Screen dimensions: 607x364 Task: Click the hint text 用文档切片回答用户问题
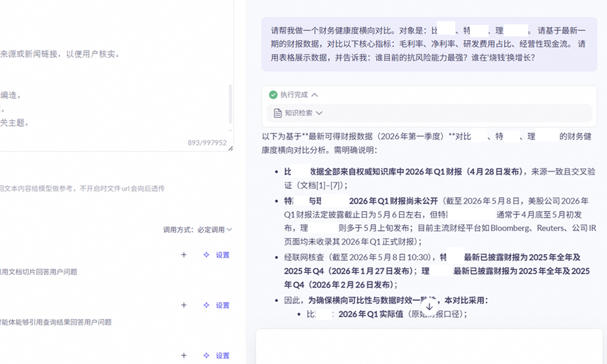(x=39, y=272)
